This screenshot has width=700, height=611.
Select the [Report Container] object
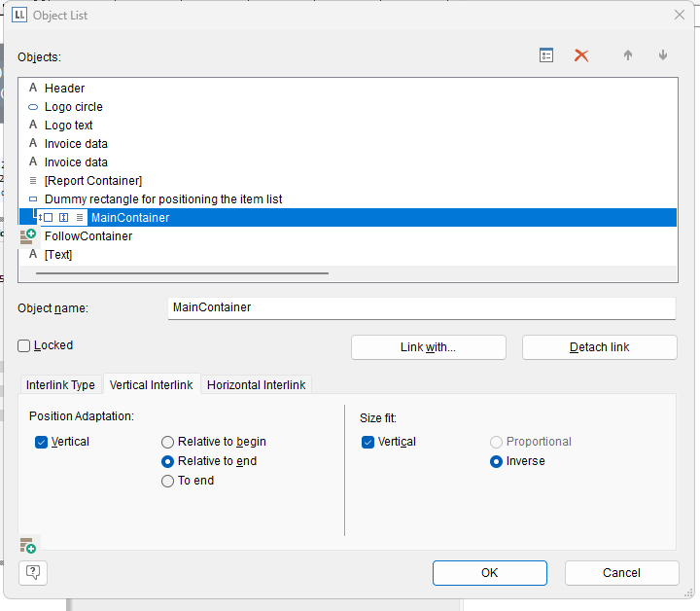(x=92, y=181)
